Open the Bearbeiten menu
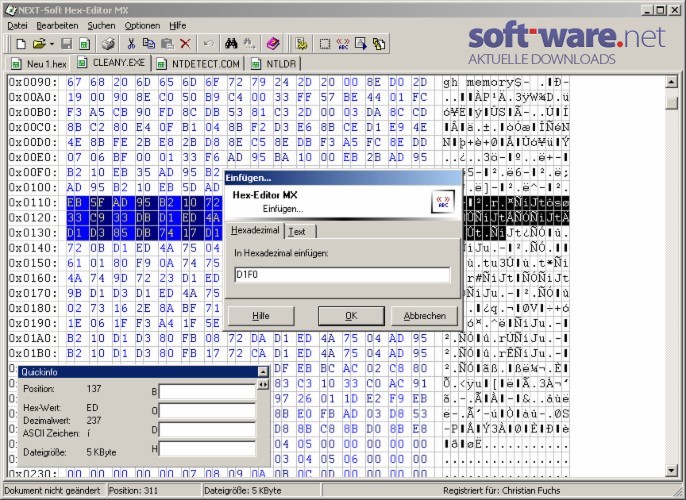This screenshot has width=686, height=500. tap(57, 26)
